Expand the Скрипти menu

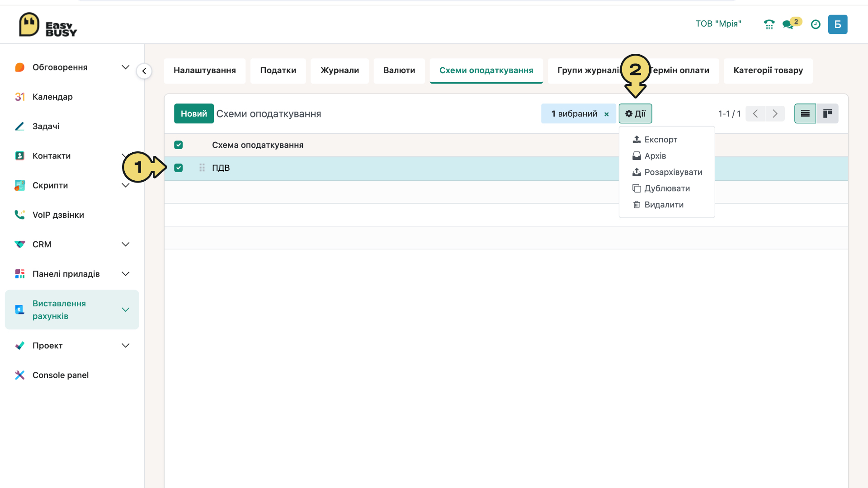(x=126, y=185)
